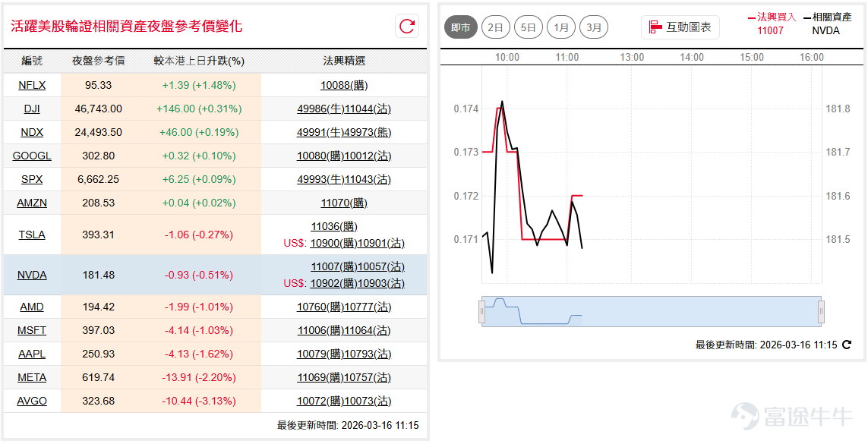Open AMD call warrant 10760(購)
Image resolution: width=868 pixels, height=444 pixels.
pos(320,307)
